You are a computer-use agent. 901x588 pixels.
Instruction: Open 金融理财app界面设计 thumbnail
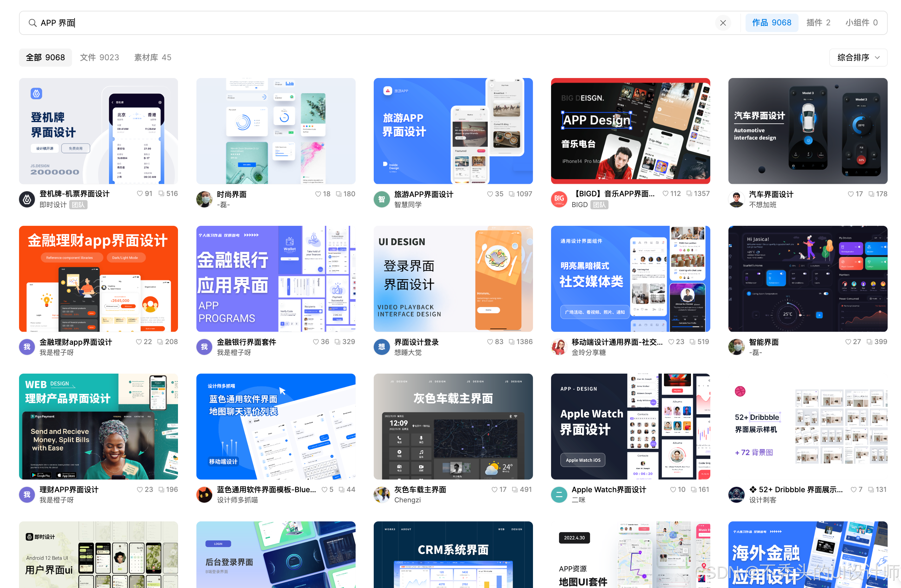[98, 279]
